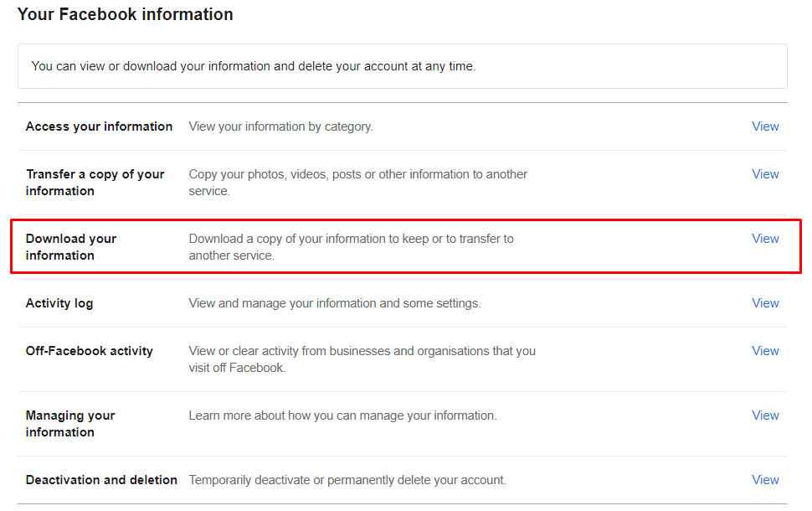The height and width of the screenshot is (511, 812).
Task: Open View link for Access your information
Action: [x=765, y=126]
